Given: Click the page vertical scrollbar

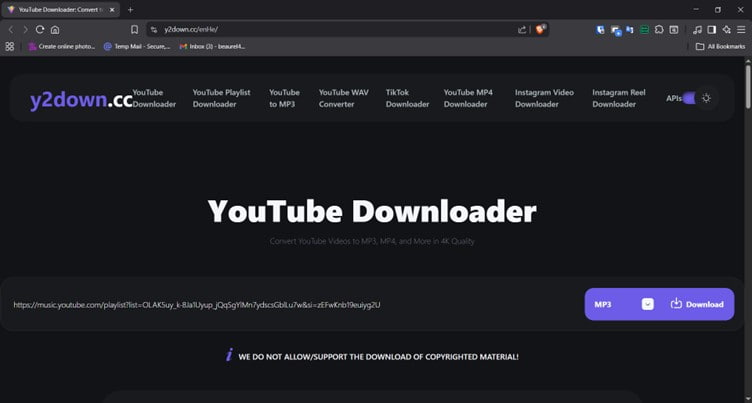Looking at the screenshot, I should [748, 86].
